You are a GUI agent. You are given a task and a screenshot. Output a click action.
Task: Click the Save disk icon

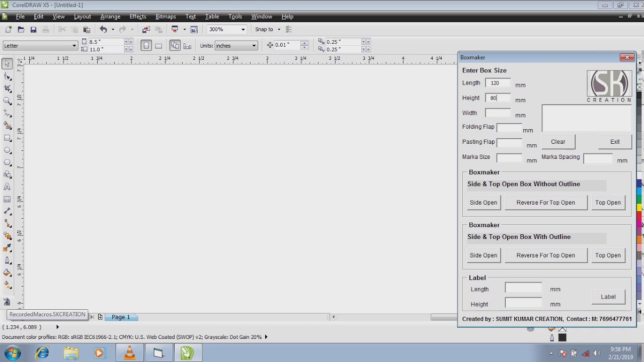[33, 30]
